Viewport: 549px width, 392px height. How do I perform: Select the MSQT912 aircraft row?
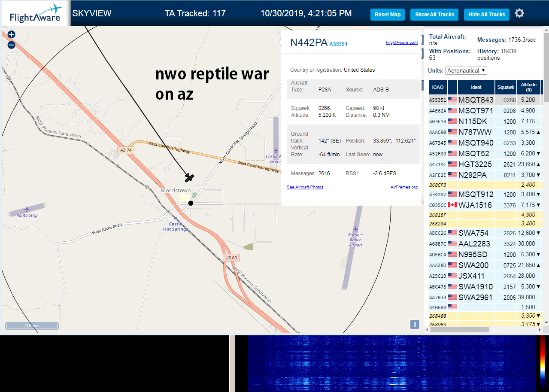point(485,194)
